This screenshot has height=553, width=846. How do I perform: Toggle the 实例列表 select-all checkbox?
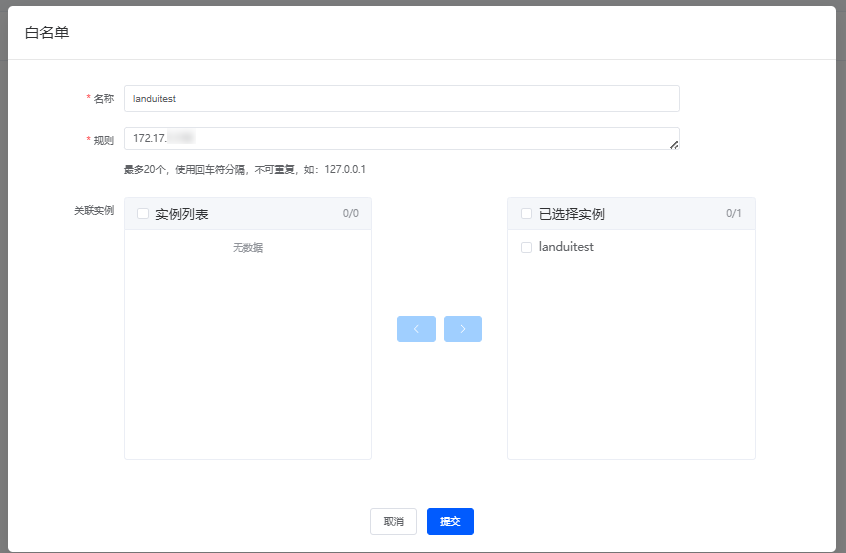coord(143,214)
